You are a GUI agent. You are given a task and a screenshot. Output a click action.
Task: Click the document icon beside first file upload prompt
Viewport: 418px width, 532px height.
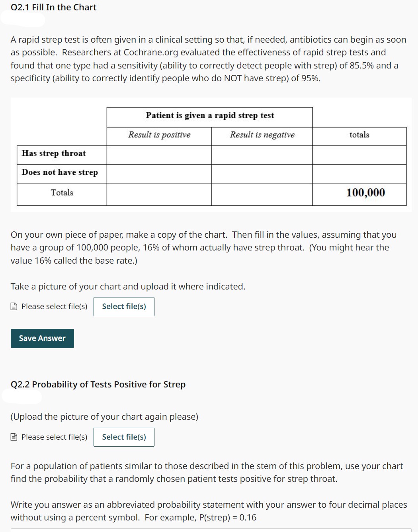coord(14,306)
